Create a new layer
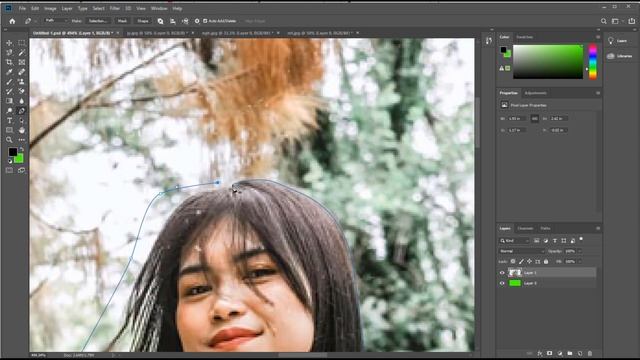This screenshot has width=640, height=360. pos(580,353)
